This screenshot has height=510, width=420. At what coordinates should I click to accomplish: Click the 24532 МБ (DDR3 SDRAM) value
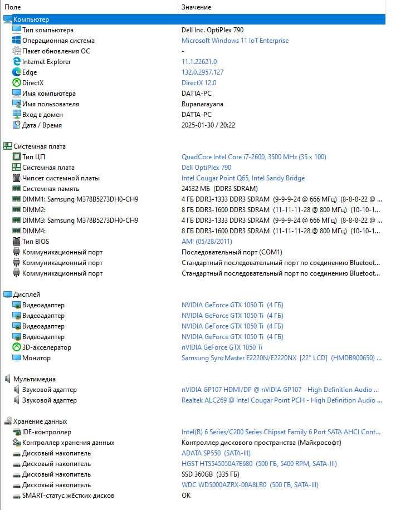pyautogui.click(x=219, y=188)
